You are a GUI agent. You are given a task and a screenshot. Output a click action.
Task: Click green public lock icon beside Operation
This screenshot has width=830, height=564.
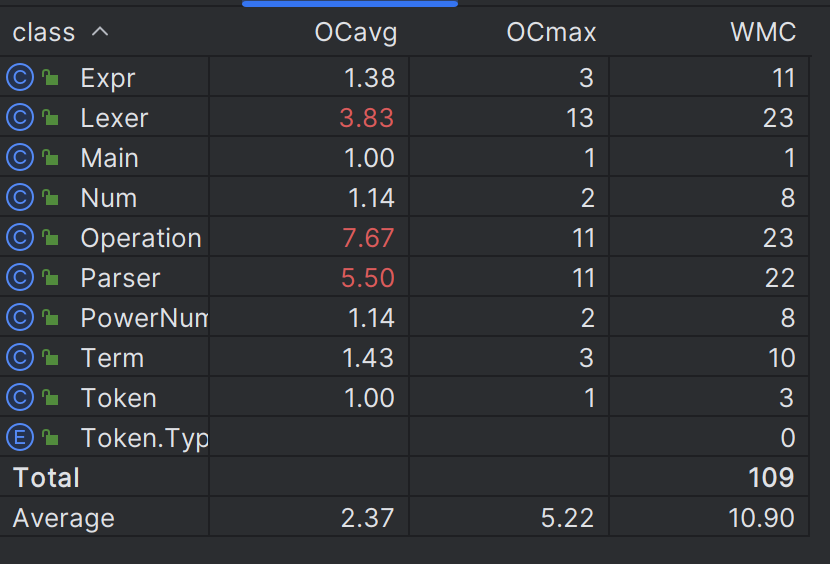pos(50,237)
